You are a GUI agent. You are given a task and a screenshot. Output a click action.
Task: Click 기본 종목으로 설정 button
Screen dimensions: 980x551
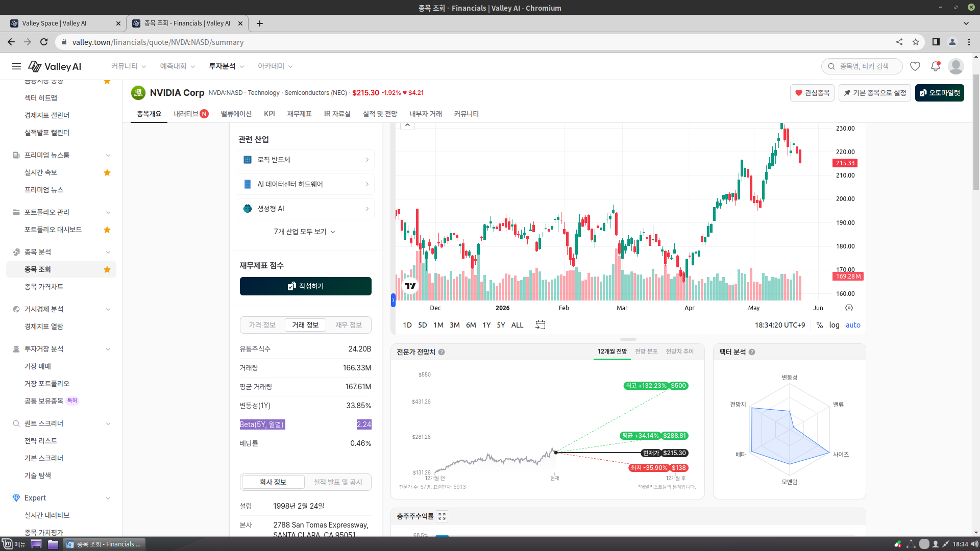pos(875,93)
